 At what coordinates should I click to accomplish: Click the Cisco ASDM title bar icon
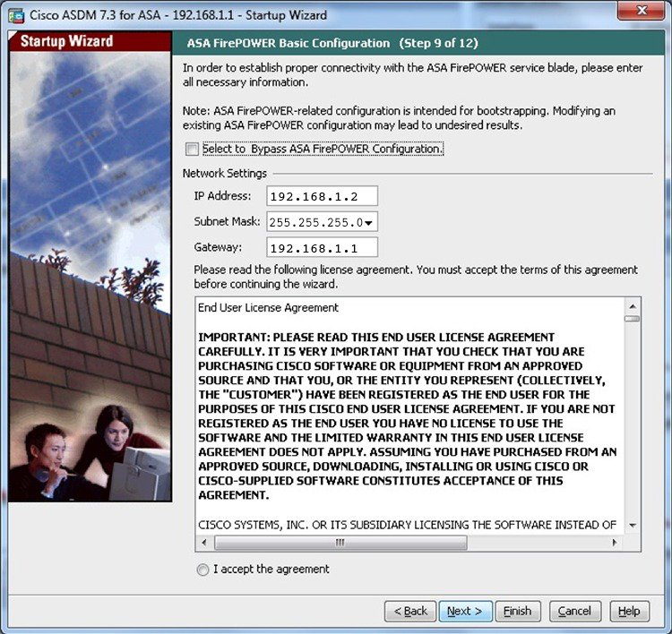[x=15, y=15]
